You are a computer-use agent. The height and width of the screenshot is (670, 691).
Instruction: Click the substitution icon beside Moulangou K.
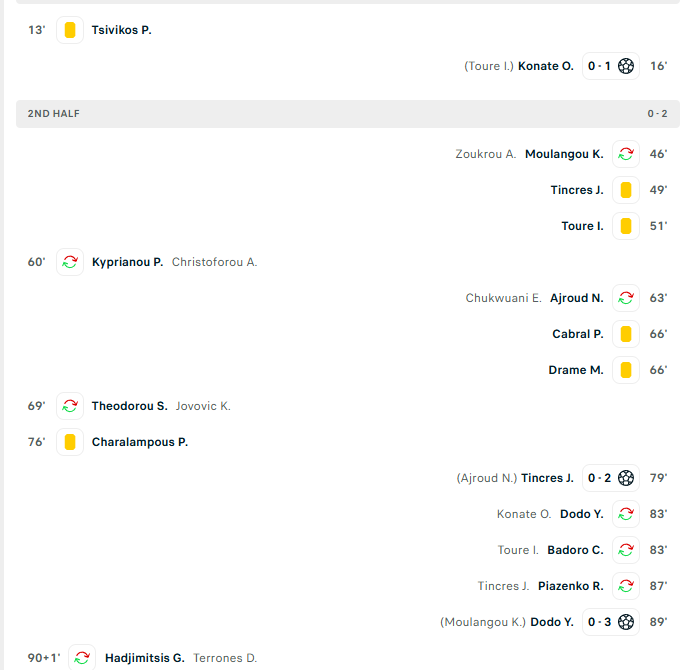(x=626, y=154)
